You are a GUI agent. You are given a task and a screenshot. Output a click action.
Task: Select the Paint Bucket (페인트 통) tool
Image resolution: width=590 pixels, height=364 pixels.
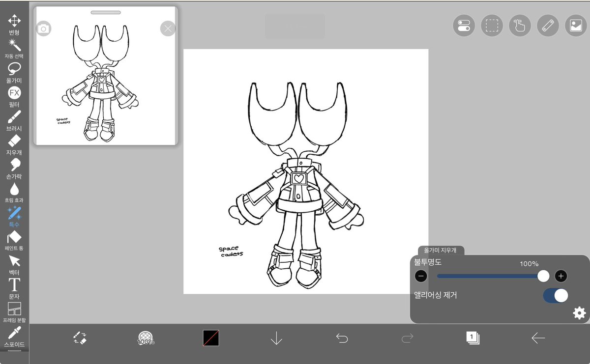tap(14, 241)
